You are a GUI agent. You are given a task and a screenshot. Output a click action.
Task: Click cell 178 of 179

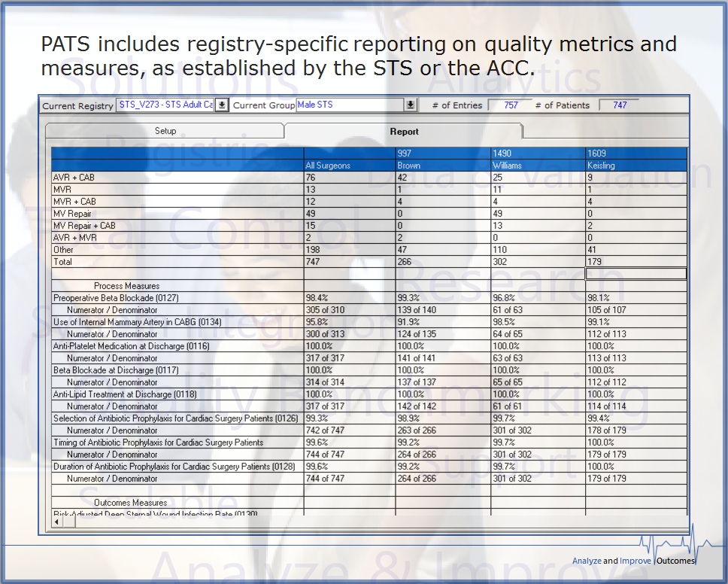(636, 430)
